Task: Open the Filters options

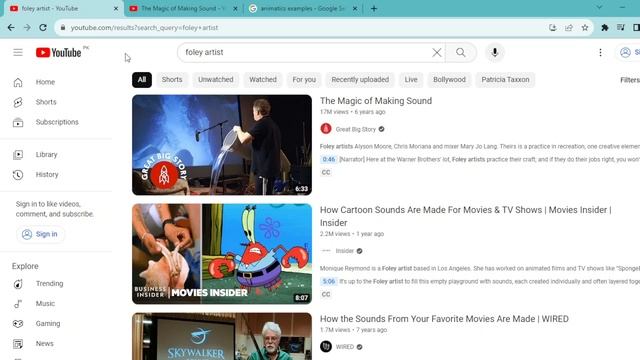Action: pos(630,80)
